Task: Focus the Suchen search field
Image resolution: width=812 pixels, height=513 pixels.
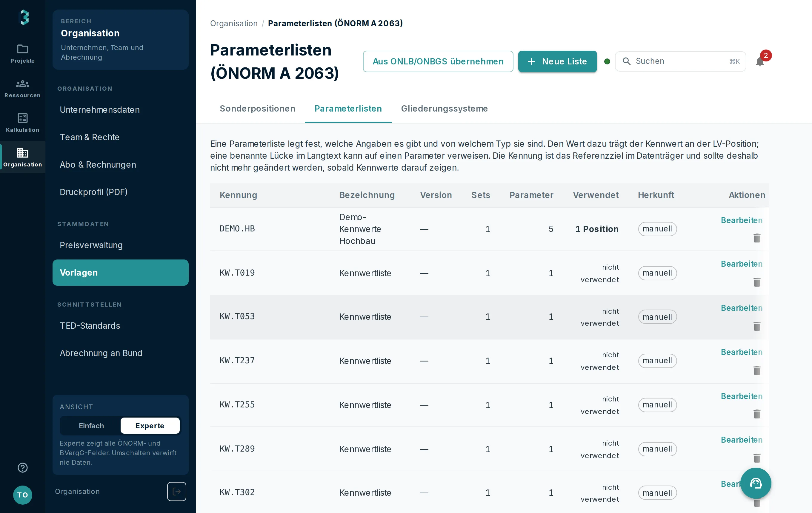Action: [x=680, y=61]
